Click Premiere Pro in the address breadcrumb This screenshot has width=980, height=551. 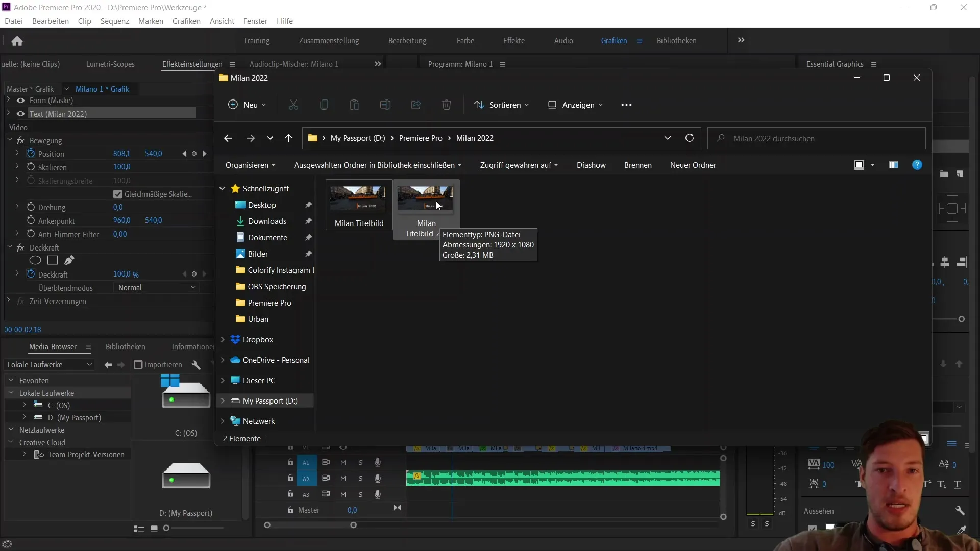coord(421,138)
